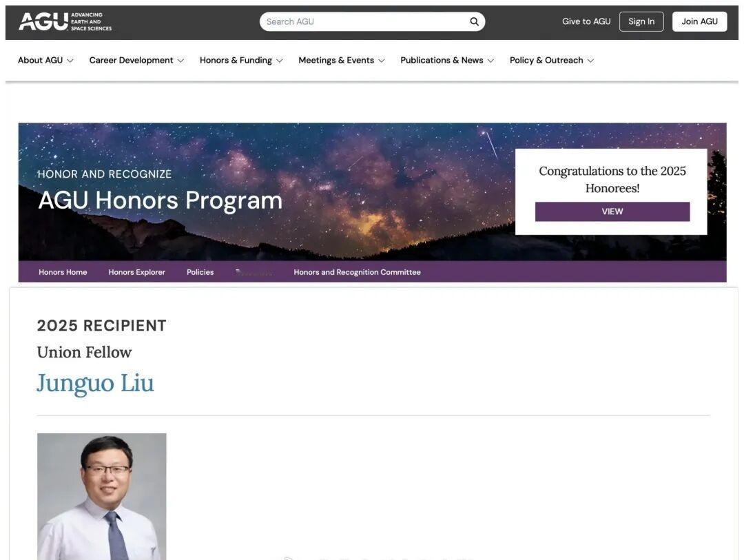Select the Policies tab
This screenshot has height=560, width=744.
click(x=200, y=272)
